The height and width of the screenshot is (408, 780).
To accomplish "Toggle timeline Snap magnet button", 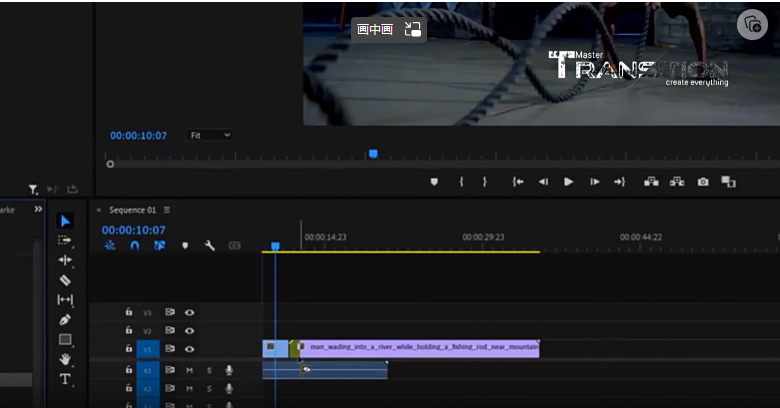I will coord(135,245).
